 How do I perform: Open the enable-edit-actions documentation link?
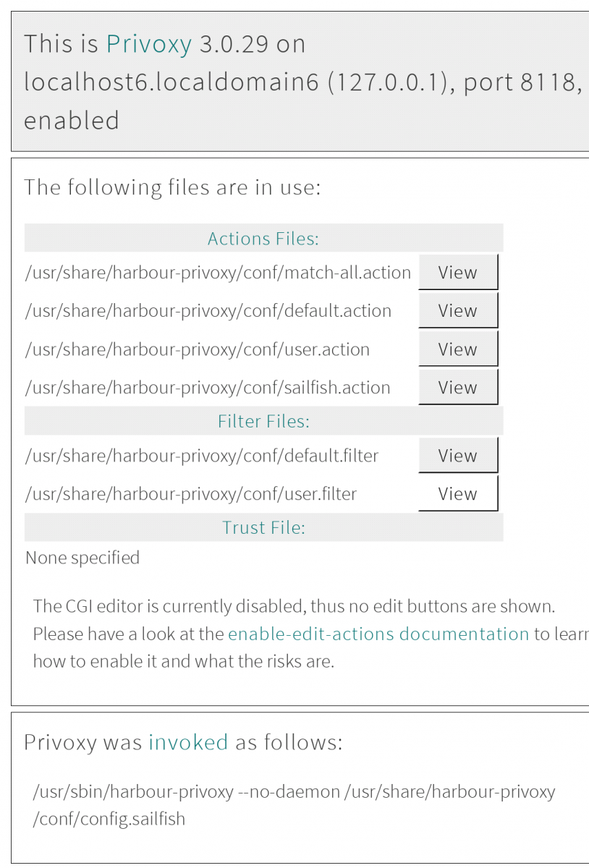coord(378,634)
